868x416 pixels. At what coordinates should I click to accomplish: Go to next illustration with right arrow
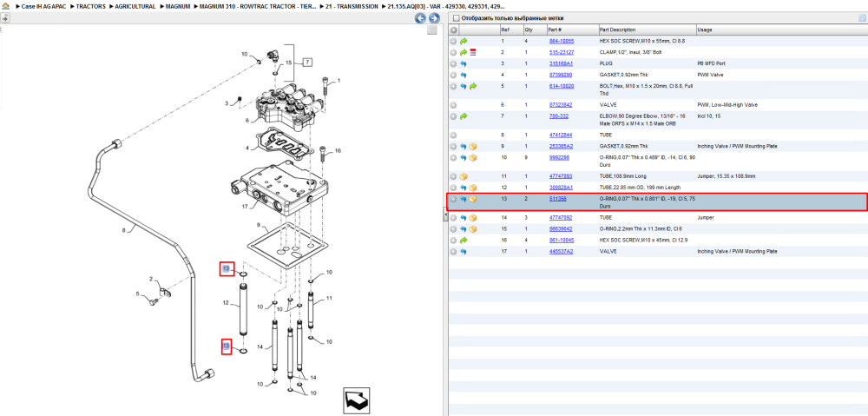tap(435, 18)
